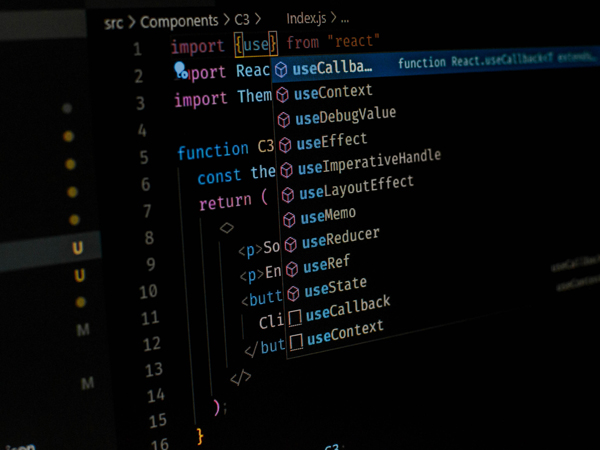This screenshot has height=450, width=600.
Task: Click the snippet square icon beside useCallback
Action: [295, 318]
